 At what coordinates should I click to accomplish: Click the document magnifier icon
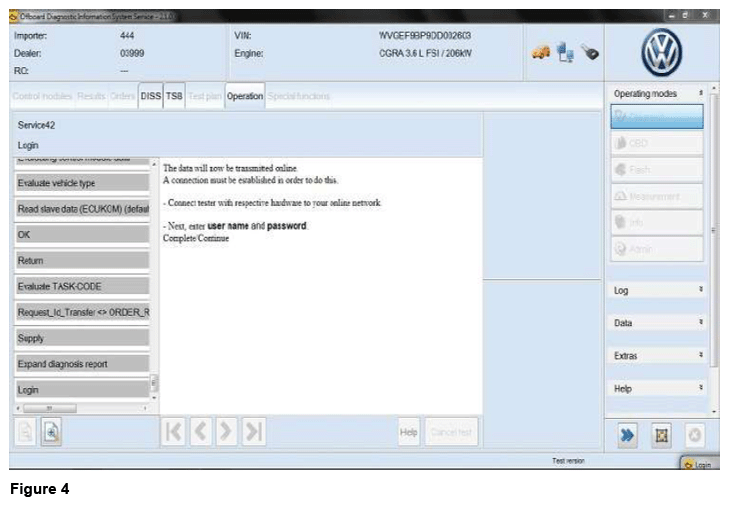(x=51, y=432)
